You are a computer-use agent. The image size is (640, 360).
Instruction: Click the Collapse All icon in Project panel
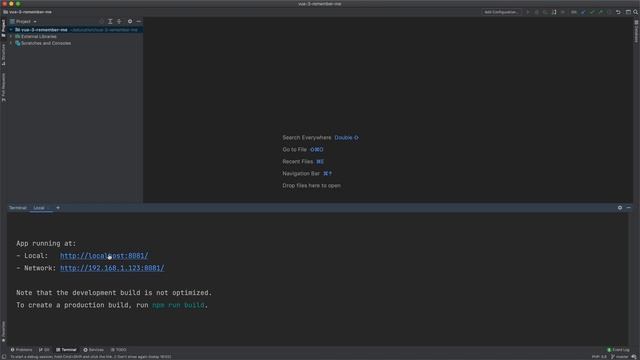[x=119, y=22]
